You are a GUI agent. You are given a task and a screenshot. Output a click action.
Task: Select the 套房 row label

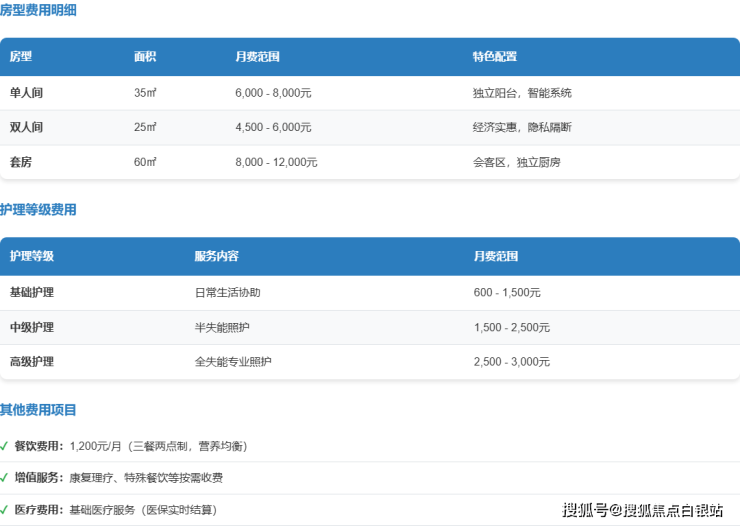[x=21, y=162]
